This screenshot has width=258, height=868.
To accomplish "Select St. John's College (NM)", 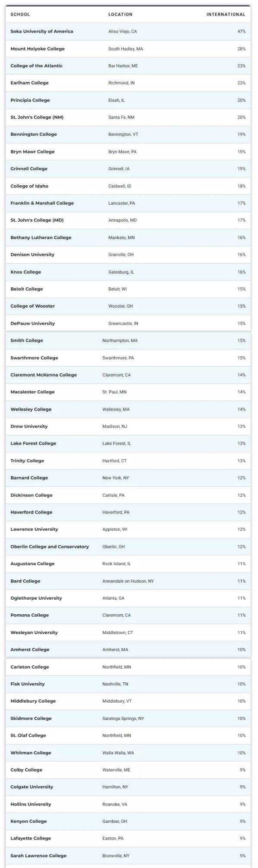I will pos(37,117).
